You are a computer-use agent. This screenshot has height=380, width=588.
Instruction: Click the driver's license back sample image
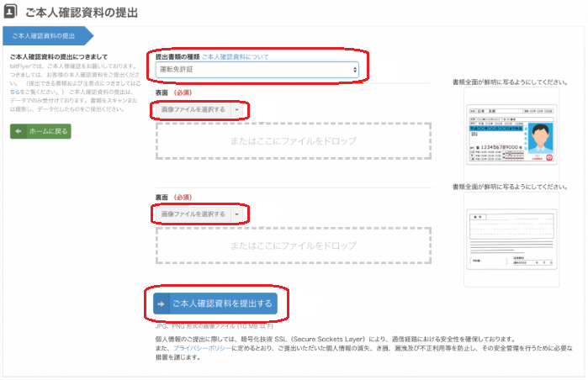(511, 240)
